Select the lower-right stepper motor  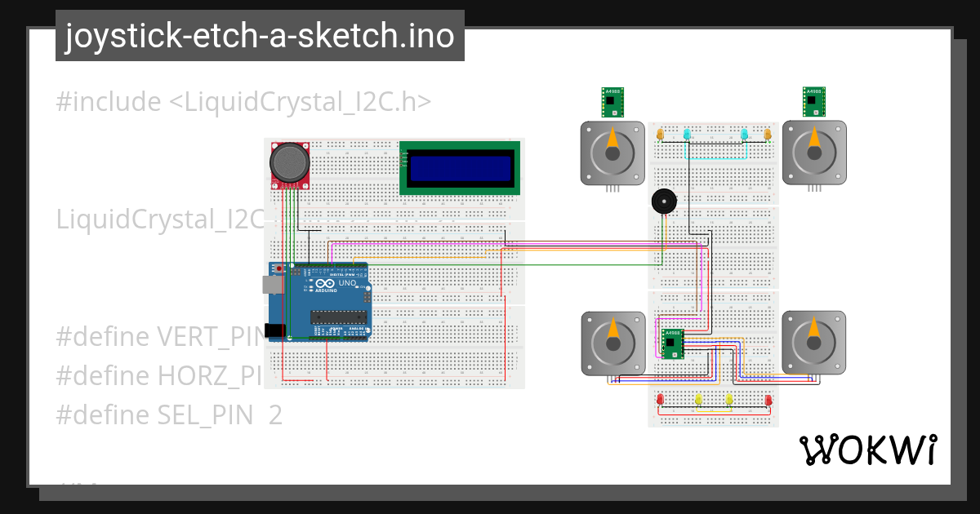click(x=814, y=343)
